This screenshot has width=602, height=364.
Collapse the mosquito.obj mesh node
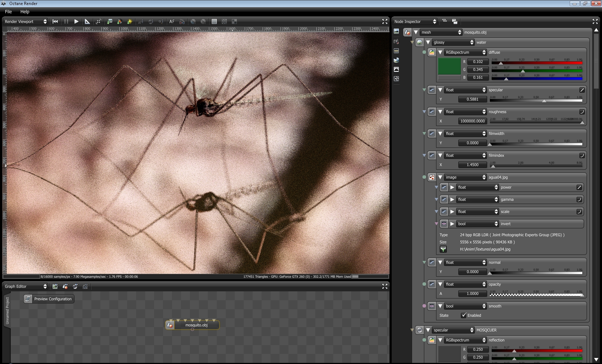point(416,32)
